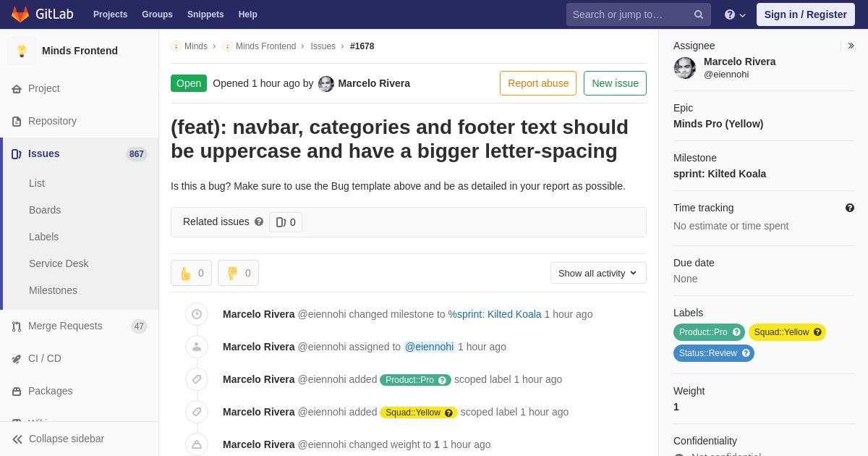Image resolution: width=868 pixels, height=456 pixels.
Task: Click the Product::Pro label in activity
Action: click(x=416, y=380)
